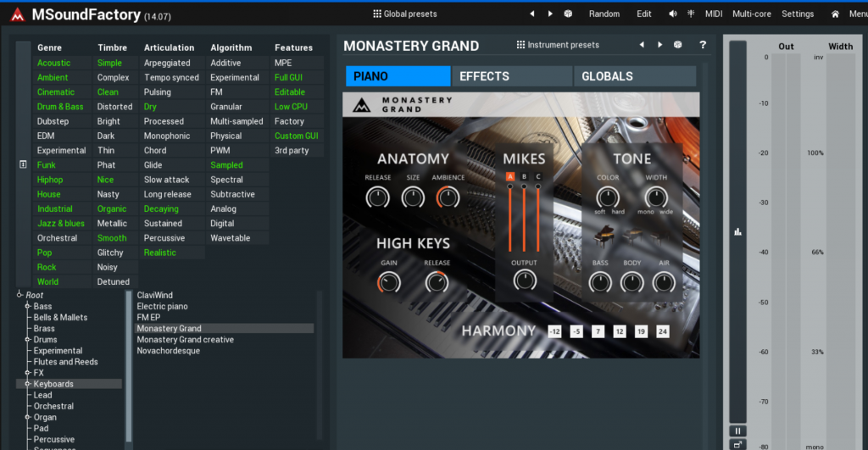This screenshot has width=868, height=450.
Task: Pop out the meter panel icon
Action: (737, 444)
